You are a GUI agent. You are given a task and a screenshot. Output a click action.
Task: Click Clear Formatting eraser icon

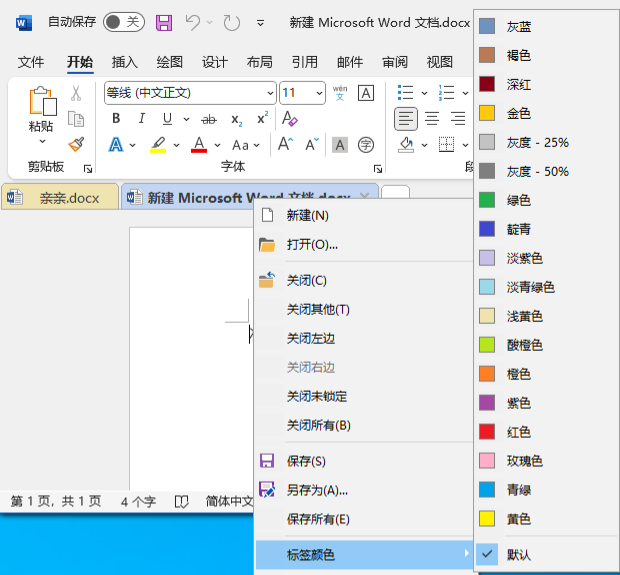pyautogui.click(x=289, y=118)
